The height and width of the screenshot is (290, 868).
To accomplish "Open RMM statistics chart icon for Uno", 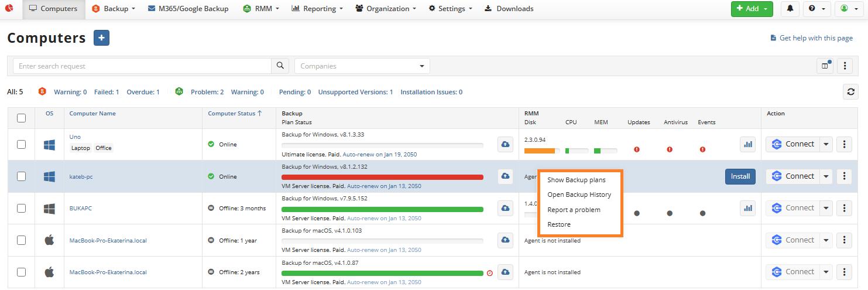I will pyautogui.click(x=747, y=144).
